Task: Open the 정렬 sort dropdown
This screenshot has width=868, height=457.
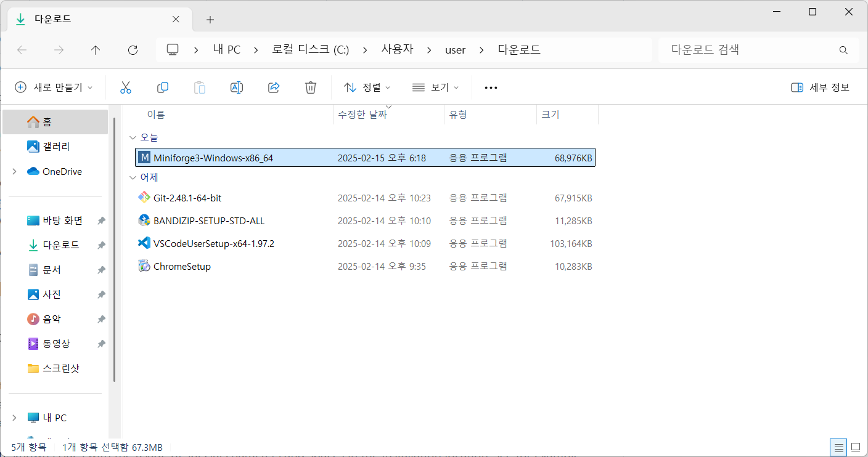Action: coord(367,87)
